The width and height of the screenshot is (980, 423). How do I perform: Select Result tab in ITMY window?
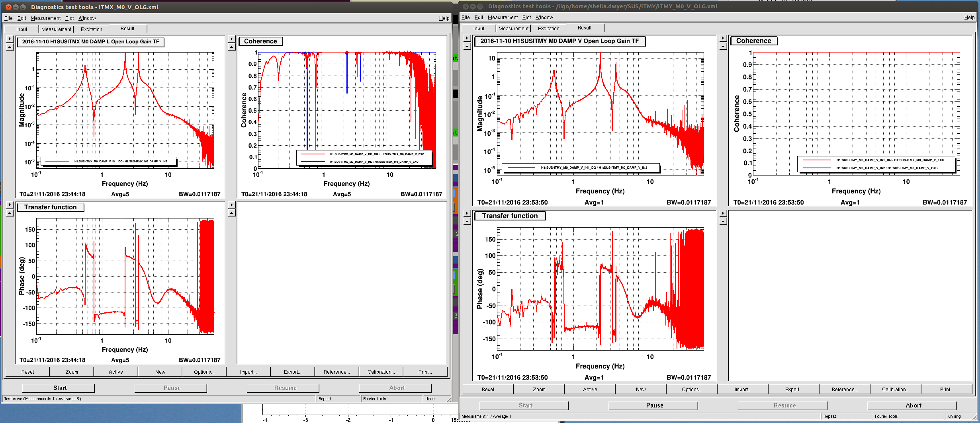coord(585,27)
